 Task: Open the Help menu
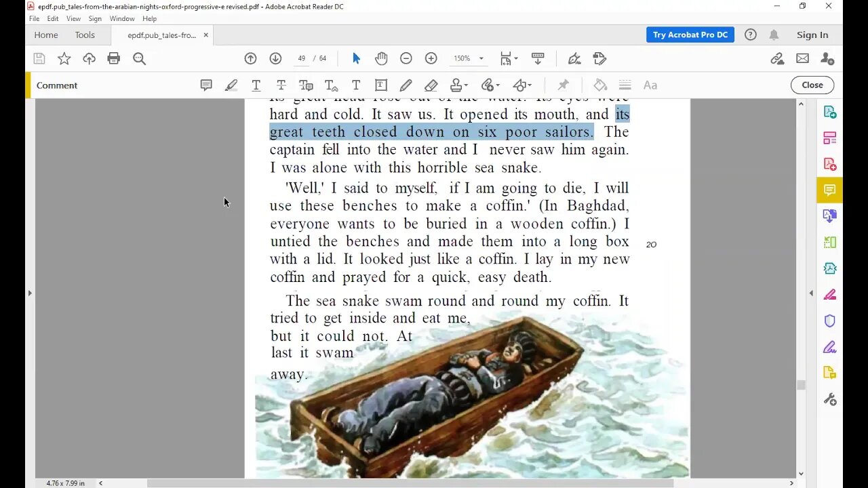149,19
